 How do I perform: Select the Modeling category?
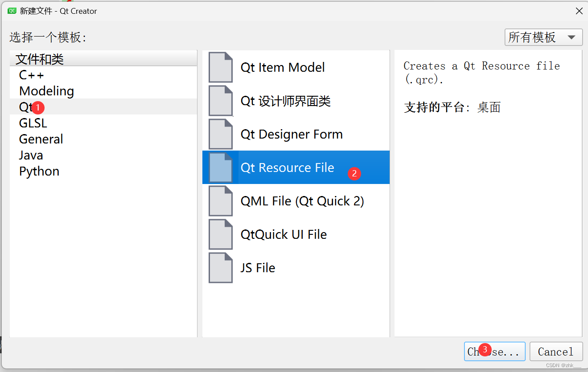(x=103, y=91)
